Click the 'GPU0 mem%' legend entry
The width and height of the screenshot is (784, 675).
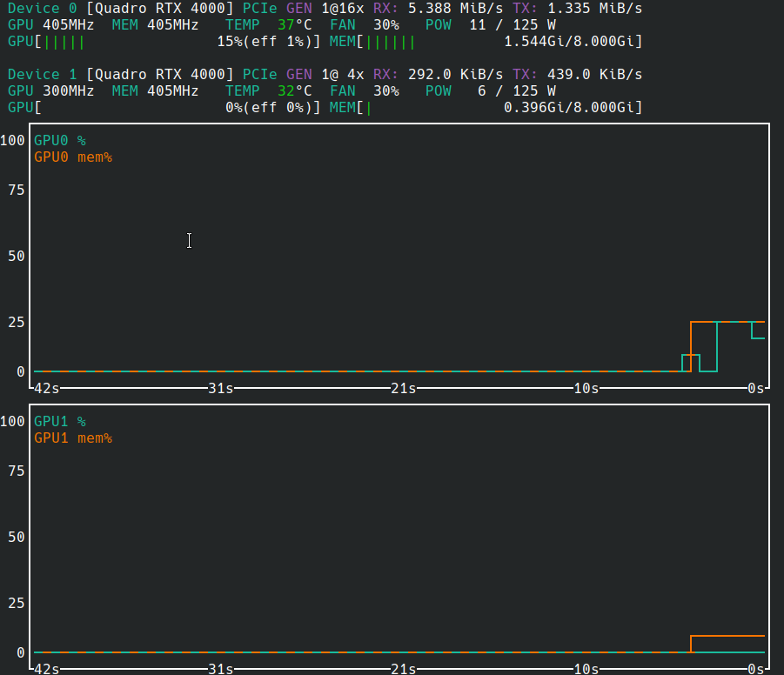click(x=73, y=157)
